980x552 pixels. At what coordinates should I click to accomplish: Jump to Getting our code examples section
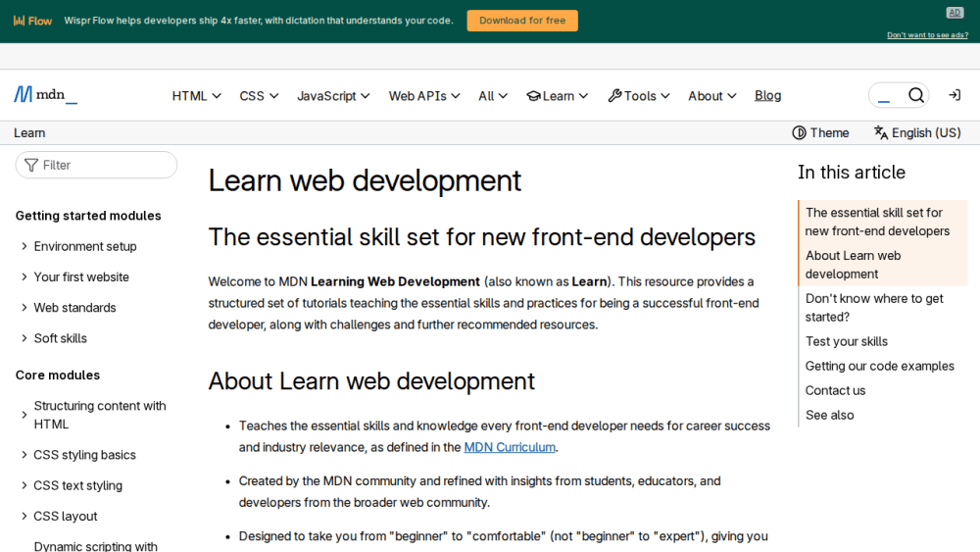point(879,366)
